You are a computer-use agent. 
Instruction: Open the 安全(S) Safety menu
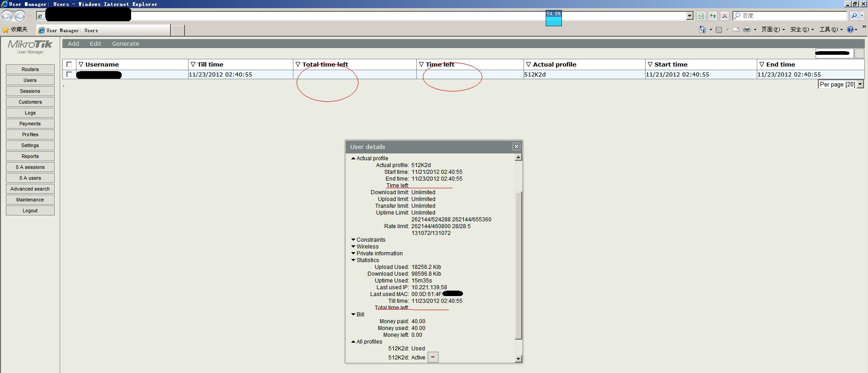point(802,29)
